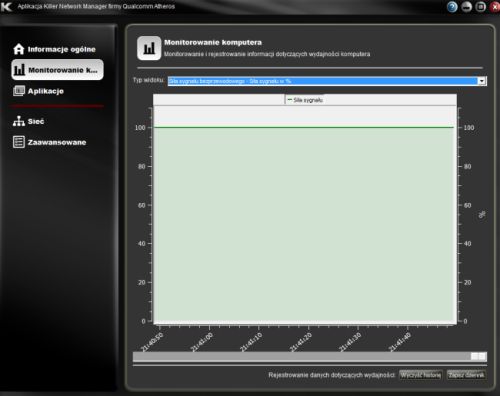Screen dimensions: 500x396
Task: Close the Killer Network Manager window
Action: click(x=495, y=7)
